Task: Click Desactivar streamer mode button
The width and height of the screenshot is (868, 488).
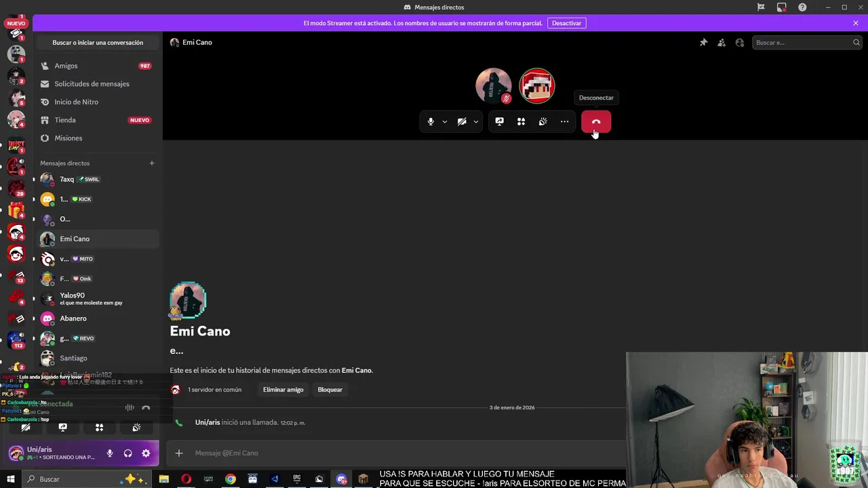Action: (566, 23)
